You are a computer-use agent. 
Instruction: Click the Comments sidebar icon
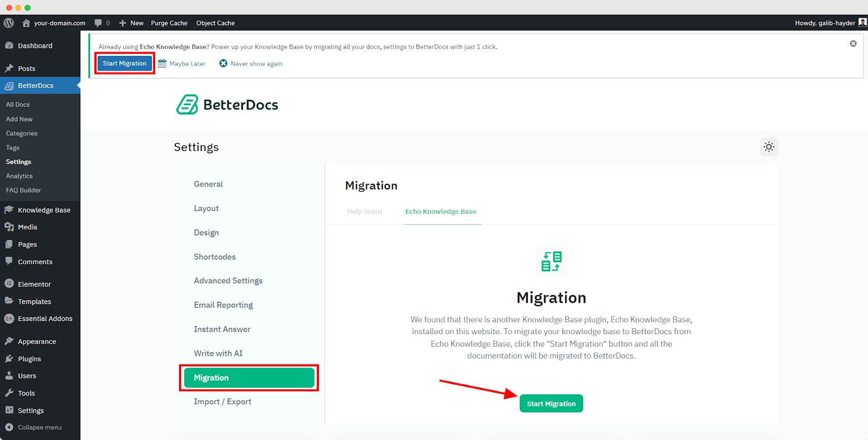point(9,261)
